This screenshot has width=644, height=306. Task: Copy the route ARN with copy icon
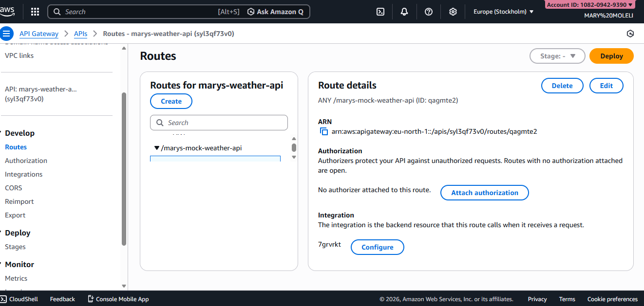click(323, 131)
